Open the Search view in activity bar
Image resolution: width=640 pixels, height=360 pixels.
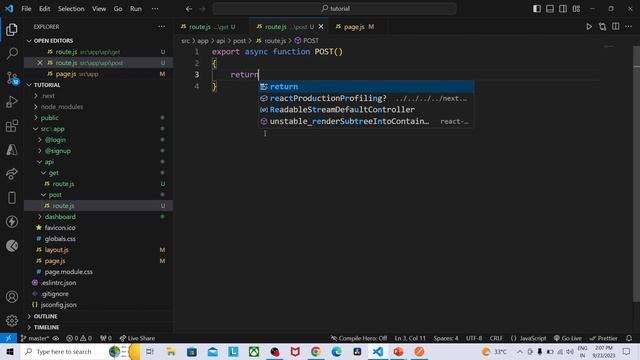pyautogui.click(x=12, y=53)
